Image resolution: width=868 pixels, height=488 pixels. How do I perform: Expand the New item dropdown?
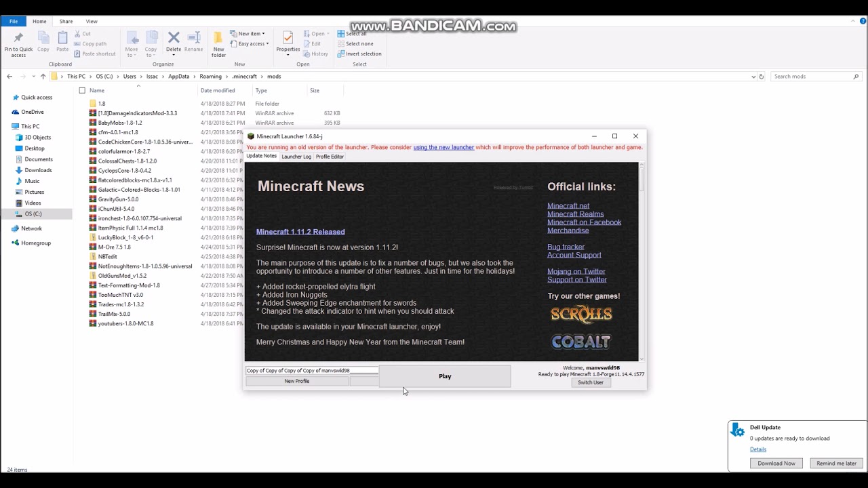(263, 34)
